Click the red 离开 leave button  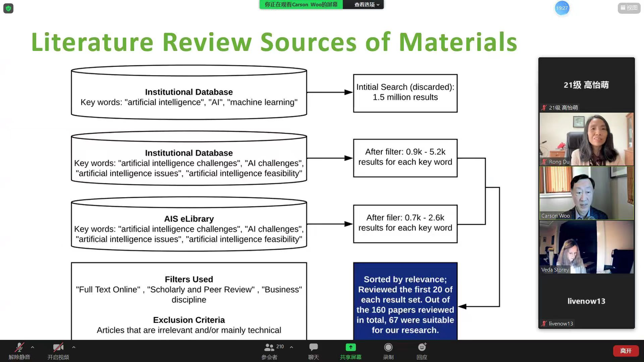(x=626, y=351)
